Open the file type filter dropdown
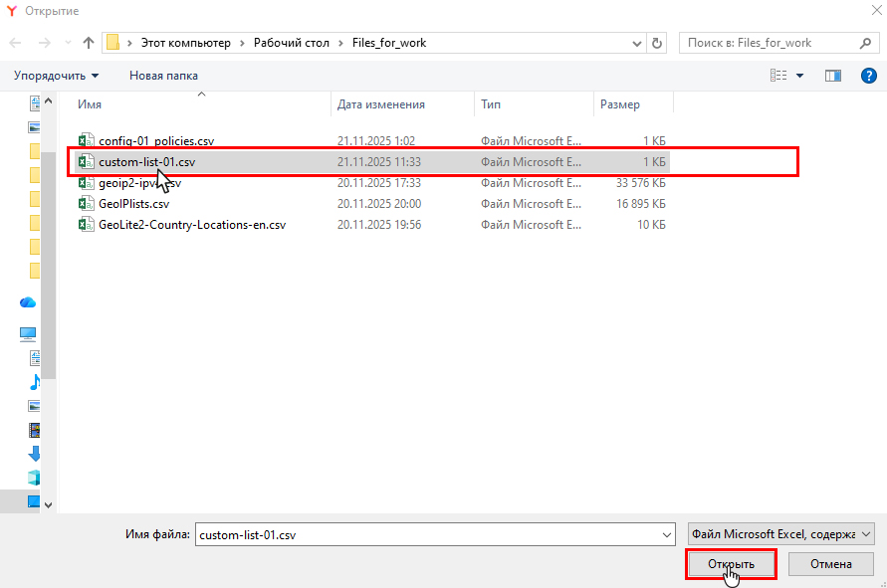Image resolution: width=887 pixels, height=588 pixels. click(x=780, y=534)
